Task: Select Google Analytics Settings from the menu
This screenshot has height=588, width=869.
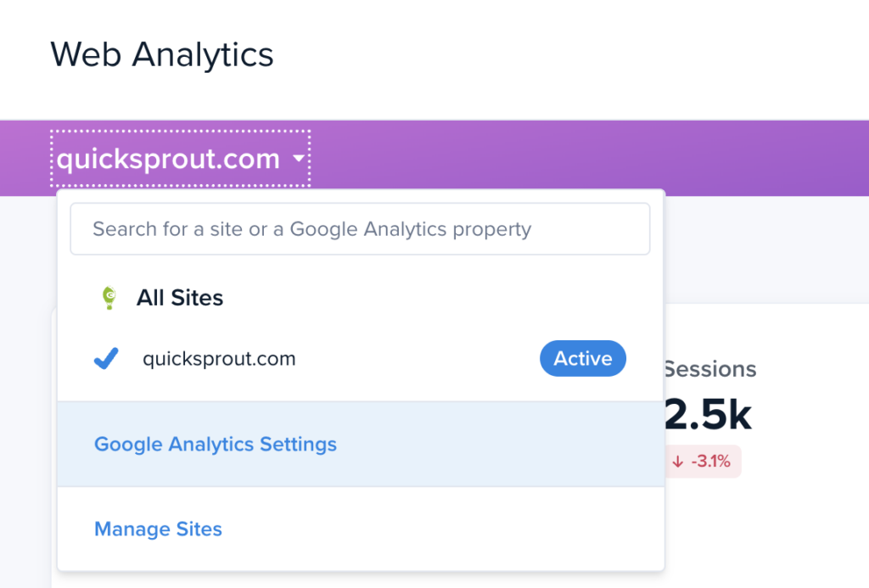Action: 215,444
